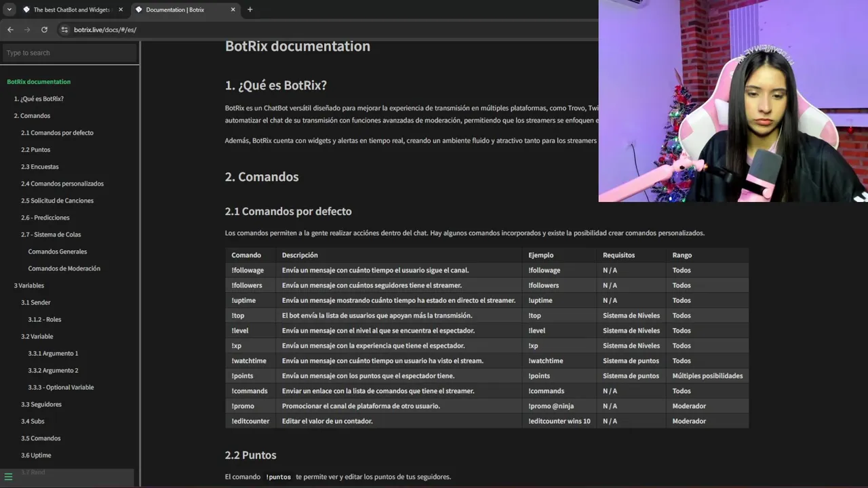The width and height of the screenshot is (868, 488).
Task: Open 2.3 Encuestas sidebar link
Action: coord(39,167)
